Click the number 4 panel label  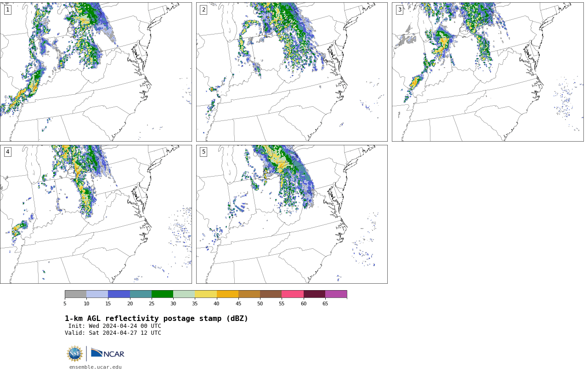pos(7,152)
